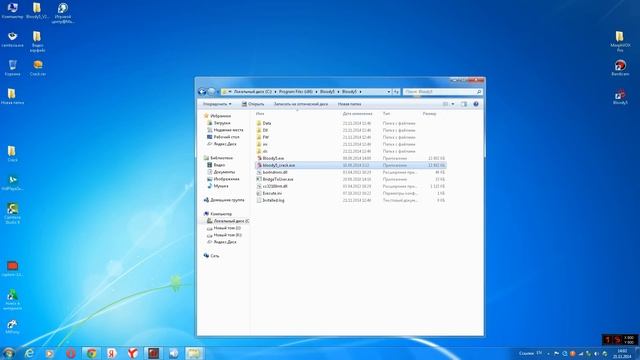Select Библиотеки in the navigation pane
The width and height of the screenshot is (640, 360).
point(221,158)
